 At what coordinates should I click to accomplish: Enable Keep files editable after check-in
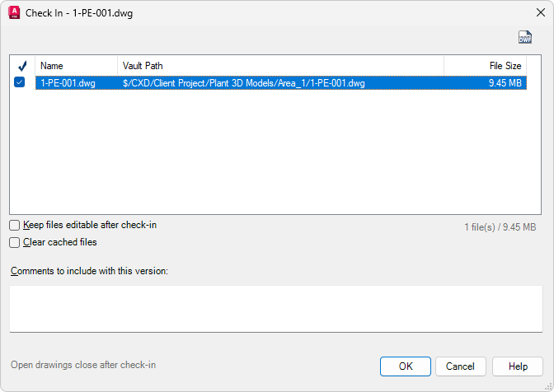point(15,225)
